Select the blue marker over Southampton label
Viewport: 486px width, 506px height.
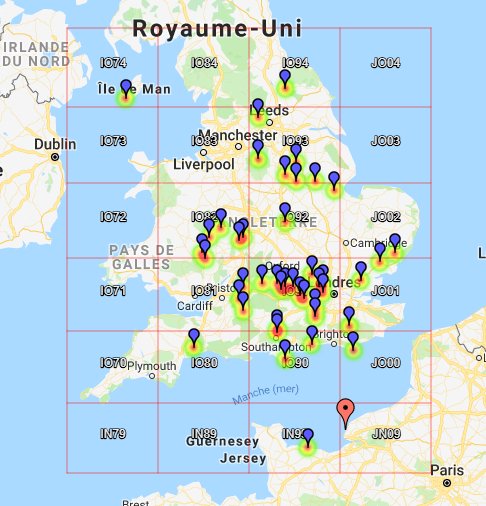pyautogui.click(x=285, y=349)
